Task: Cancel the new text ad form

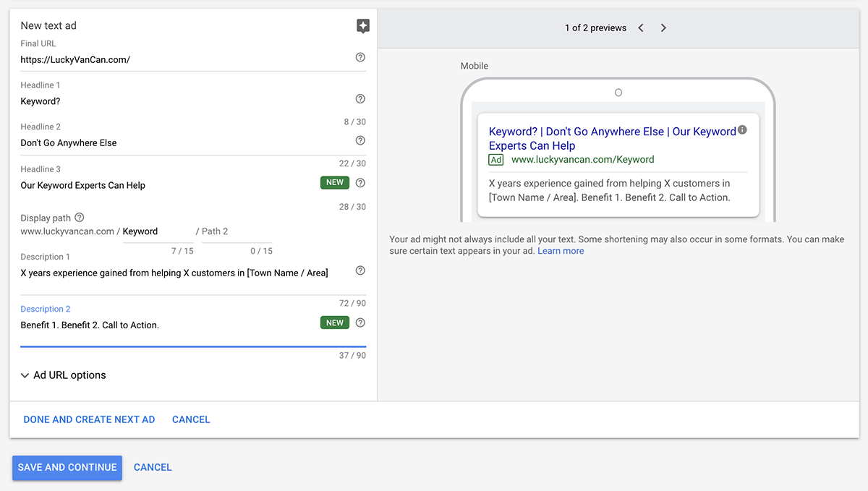Action: 191,419
